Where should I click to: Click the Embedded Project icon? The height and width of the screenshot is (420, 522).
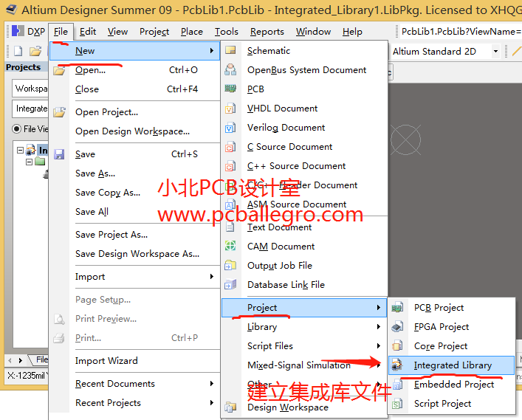397,384
